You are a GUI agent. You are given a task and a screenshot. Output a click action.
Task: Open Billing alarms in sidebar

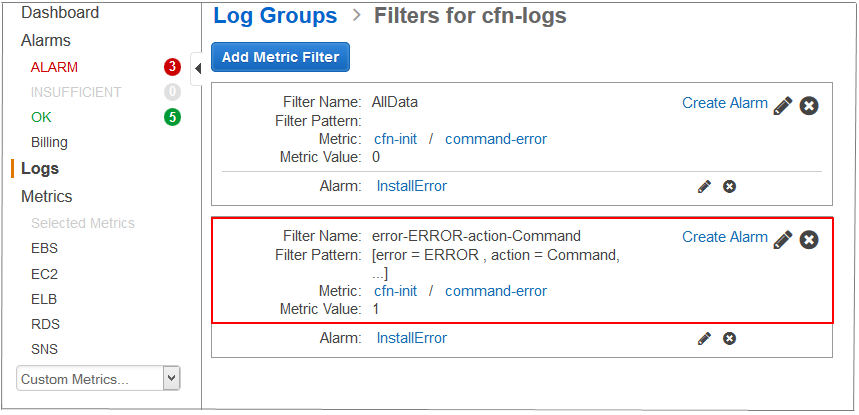(49, 142)
